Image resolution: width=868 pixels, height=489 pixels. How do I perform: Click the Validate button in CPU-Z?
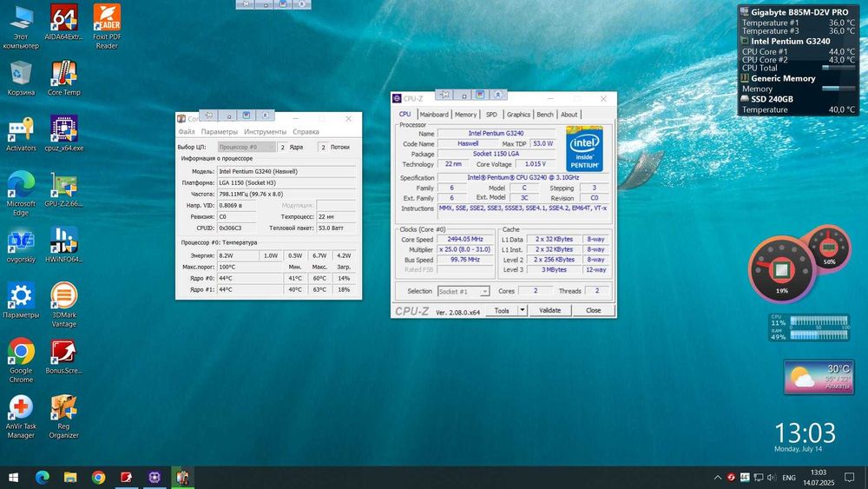[x=549, y=310]
